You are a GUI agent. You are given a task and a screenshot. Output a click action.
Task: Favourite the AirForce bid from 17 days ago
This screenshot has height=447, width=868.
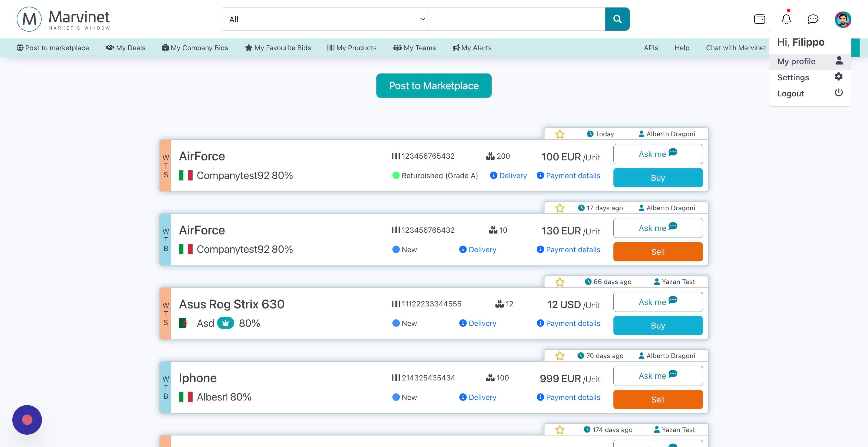[560, 208]
